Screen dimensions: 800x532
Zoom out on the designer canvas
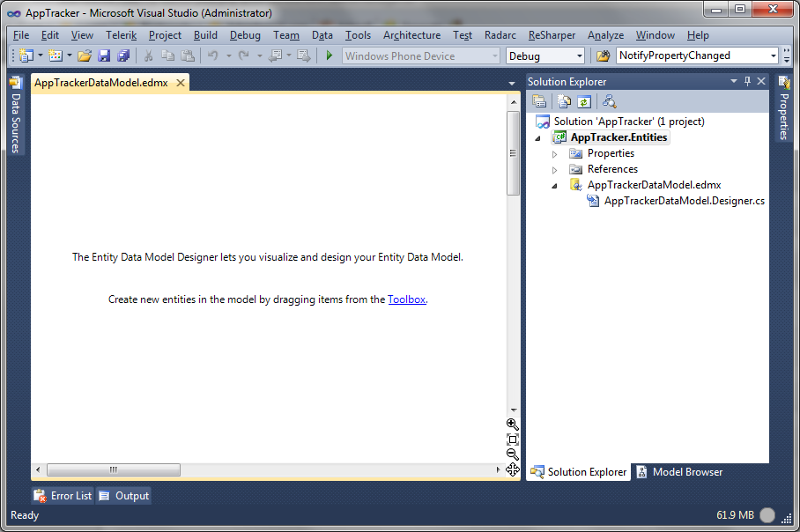pos(513,454)
